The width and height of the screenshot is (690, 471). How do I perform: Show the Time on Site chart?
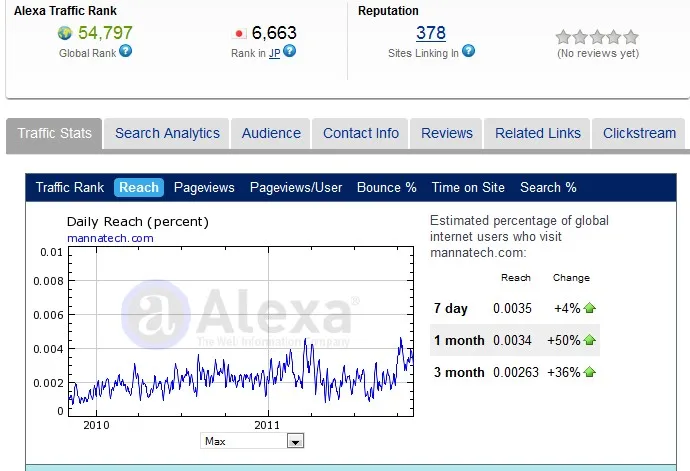coord(468,188)
